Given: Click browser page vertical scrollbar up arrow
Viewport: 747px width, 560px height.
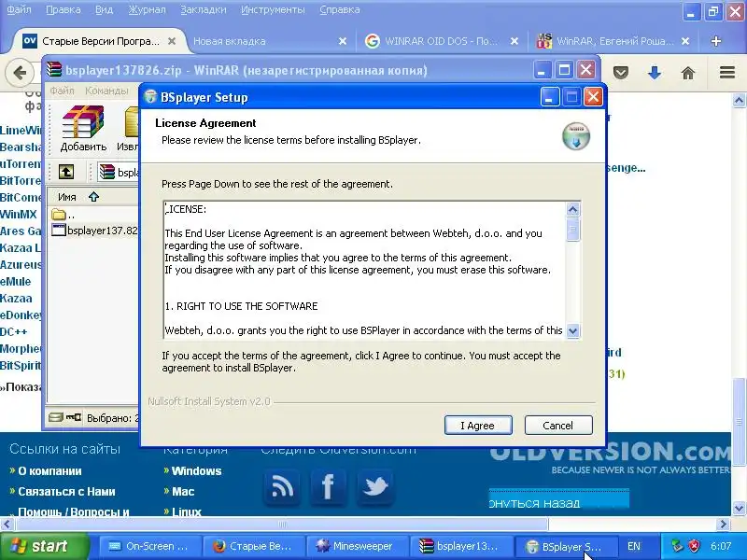Looking at the screenshot, I should click(739, 100).
